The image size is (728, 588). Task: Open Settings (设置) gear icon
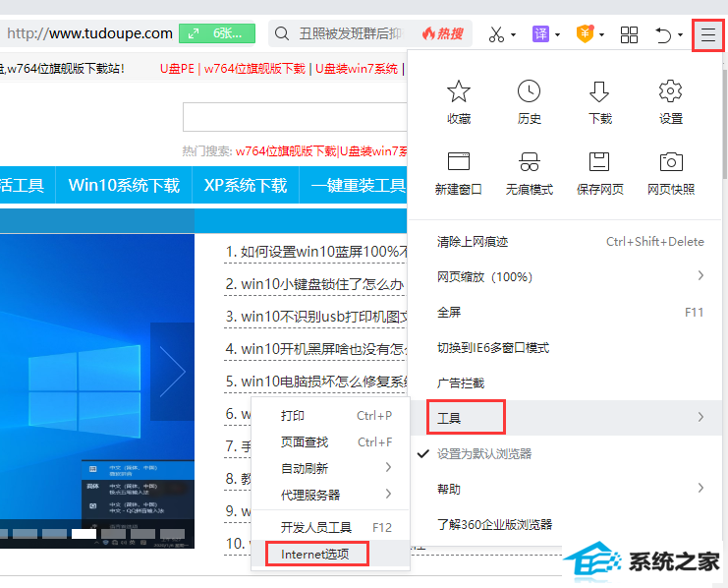point(670,91)
